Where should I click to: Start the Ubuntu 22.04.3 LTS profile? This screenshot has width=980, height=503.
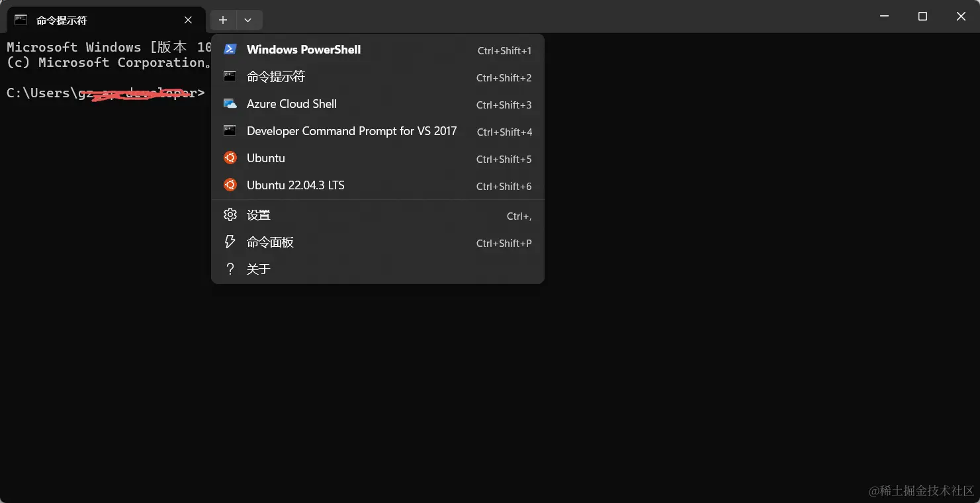click(x=378, y=185)
